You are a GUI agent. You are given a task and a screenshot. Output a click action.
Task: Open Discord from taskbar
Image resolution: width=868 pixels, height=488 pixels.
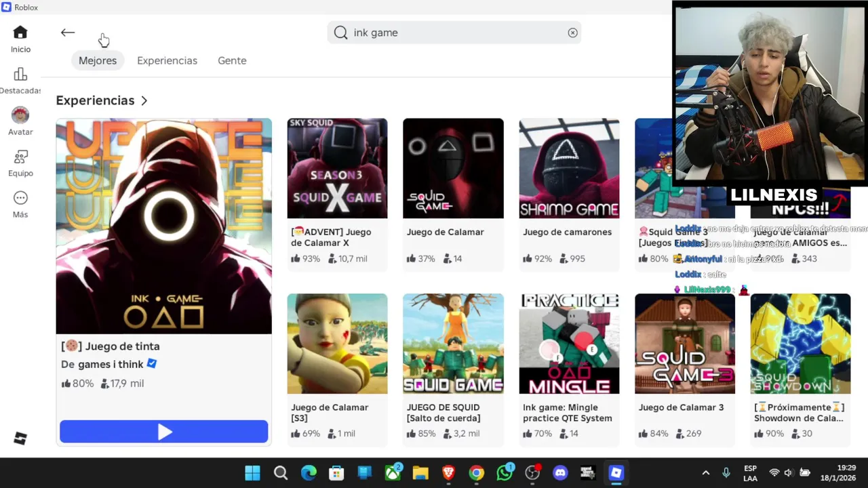[560, 472]
